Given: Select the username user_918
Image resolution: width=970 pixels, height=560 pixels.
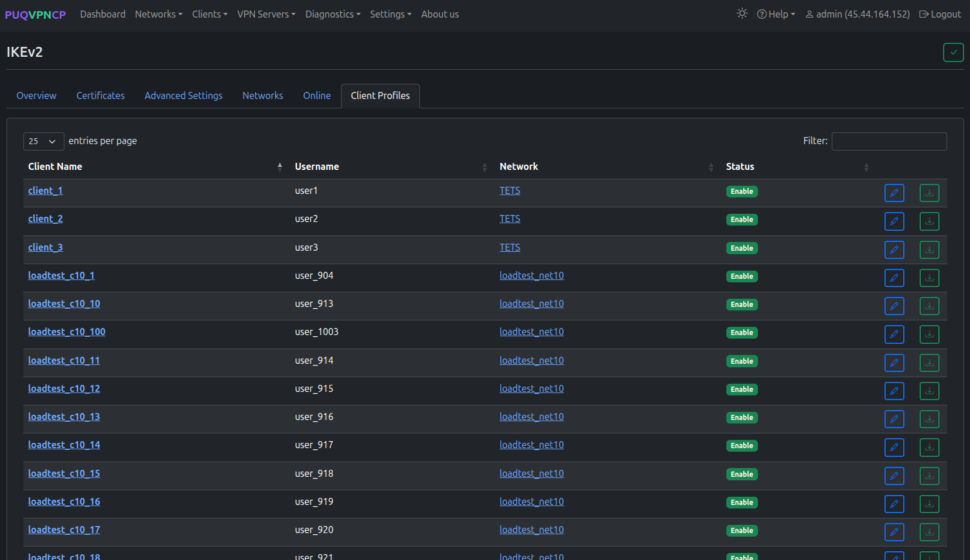Looking at the screenshot, I should [314, 473].
